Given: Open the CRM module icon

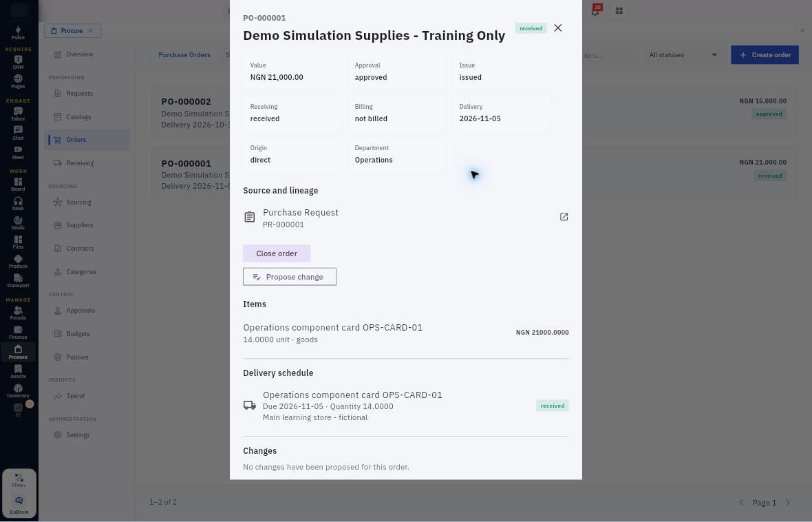Looking at the screenshot, I should (18, 62).
